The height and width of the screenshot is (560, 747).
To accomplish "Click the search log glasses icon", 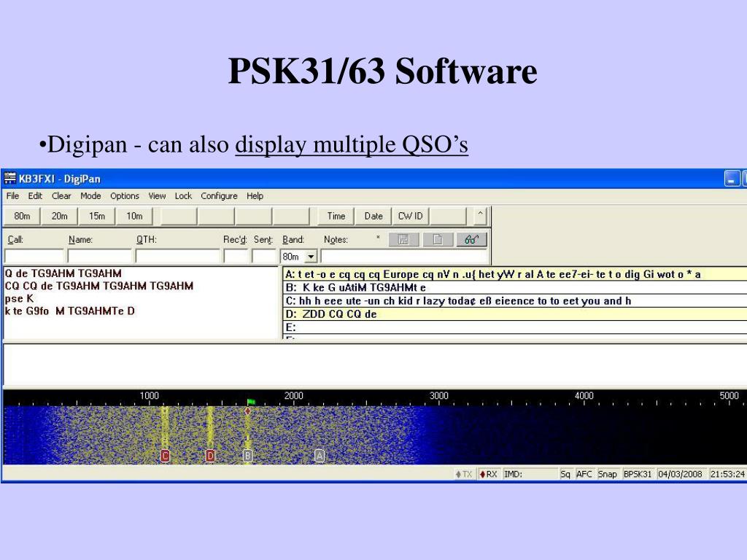I will pos(471,239).
